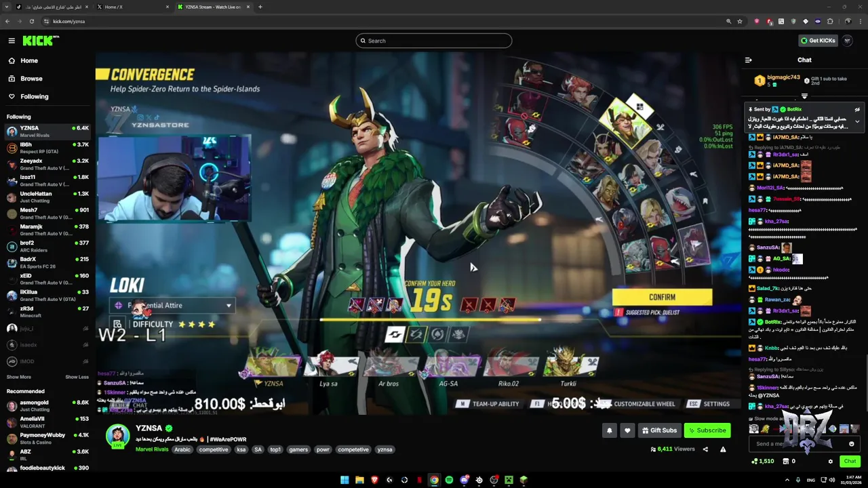Screen dimensions: 868x488
Task: Close the pinned BotRix message pin icon
Action: 857,109
